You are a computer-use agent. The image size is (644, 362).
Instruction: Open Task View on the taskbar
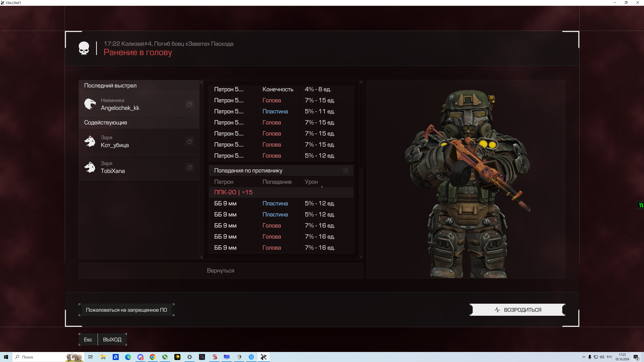pyautogui.click(x=91, y=357)
